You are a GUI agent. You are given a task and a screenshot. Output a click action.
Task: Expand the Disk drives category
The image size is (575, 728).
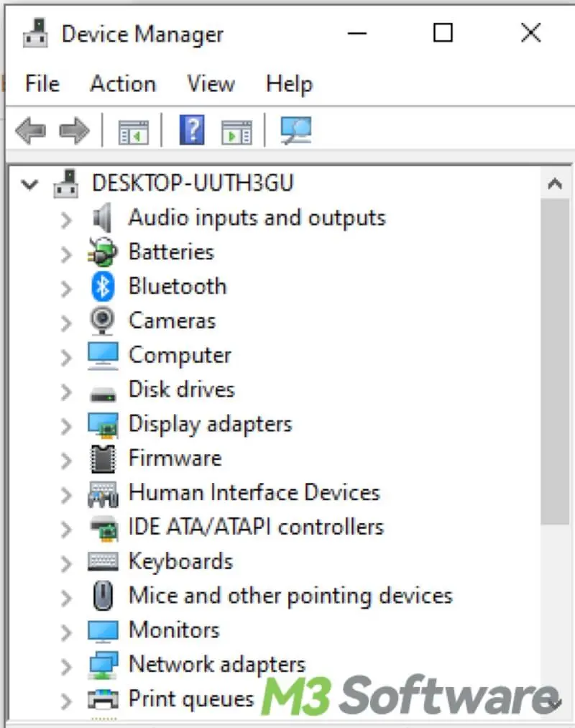coord(66,392)
